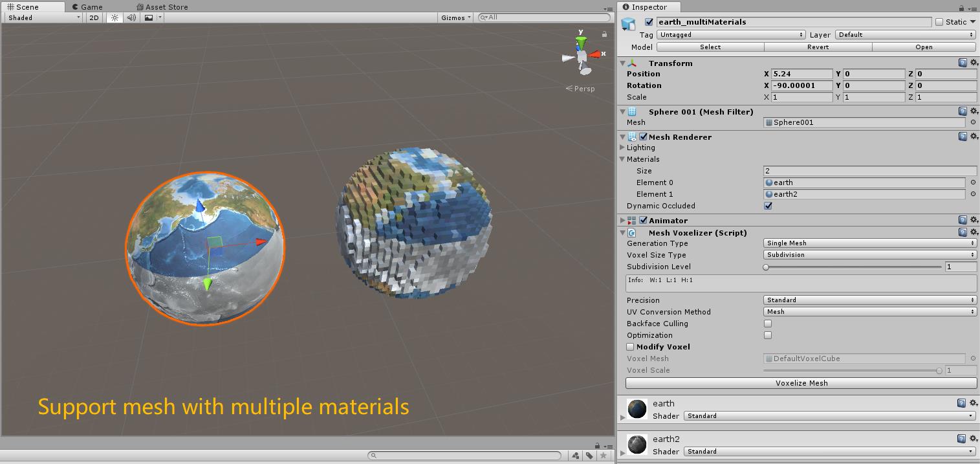
Task: Open Transform component gear settings
Action: pyautogui.click(x=974, y=63)
